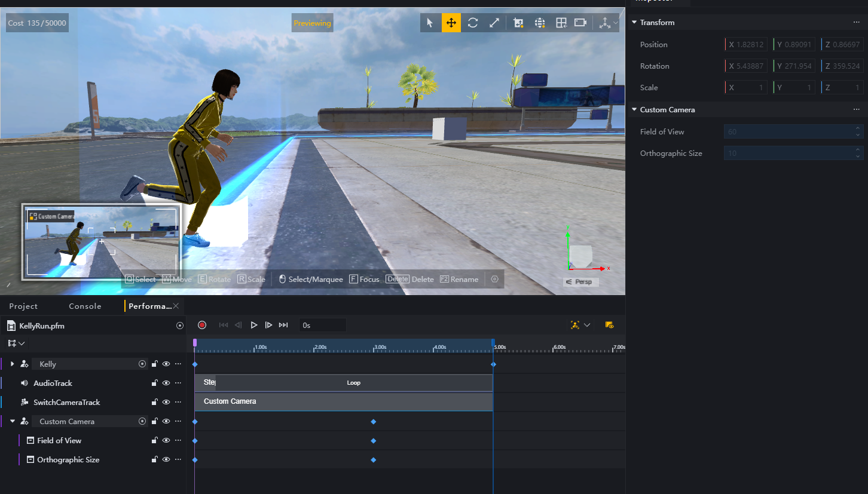
Task: Click the Persp projection button
Action: point(580,282)
